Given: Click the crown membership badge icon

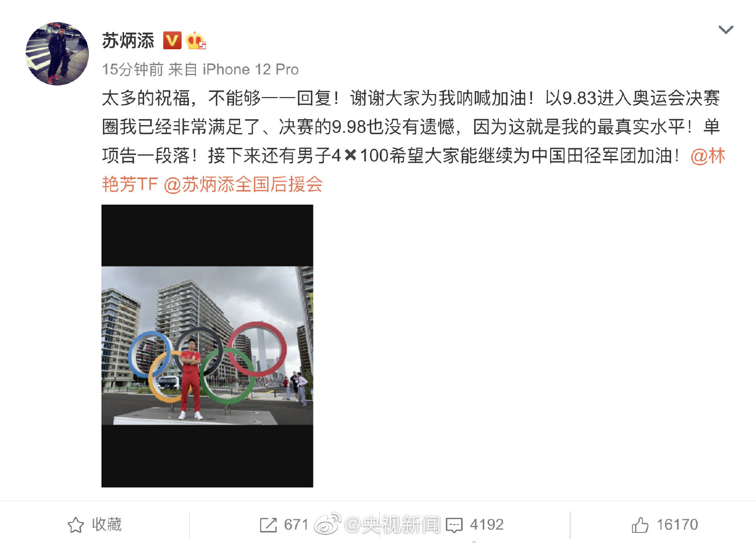Looking at the screenshot, I should (x=196, y=40).
